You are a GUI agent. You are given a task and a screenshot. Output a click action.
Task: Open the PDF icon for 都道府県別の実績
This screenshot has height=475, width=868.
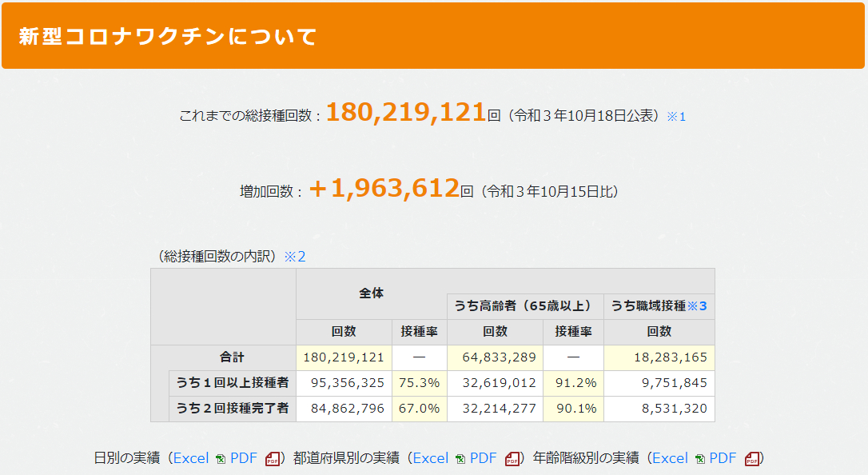click(x=513, y=458)
